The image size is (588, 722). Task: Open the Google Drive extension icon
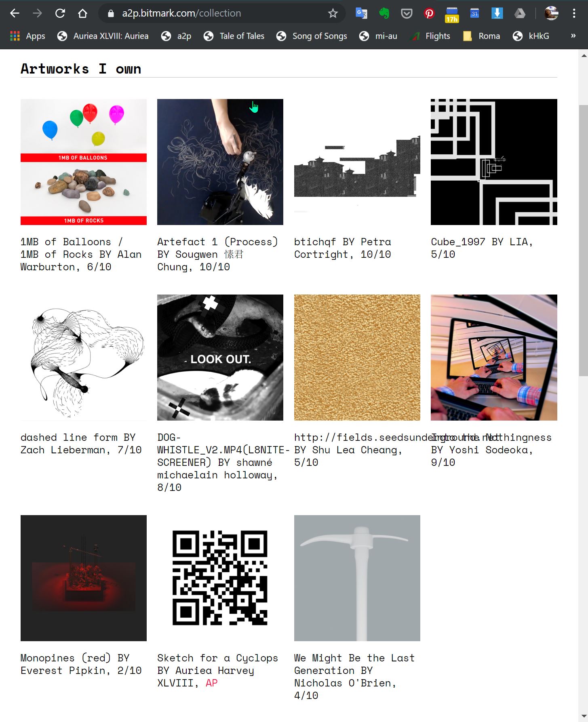[520, 13]
